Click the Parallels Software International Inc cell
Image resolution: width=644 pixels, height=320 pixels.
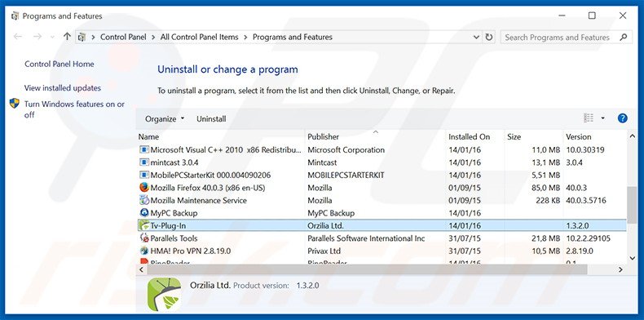click(366, 238)
